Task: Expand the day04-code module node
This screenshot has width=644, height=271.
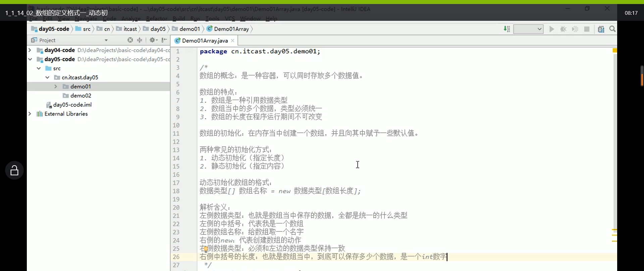Action: [30, 50]
